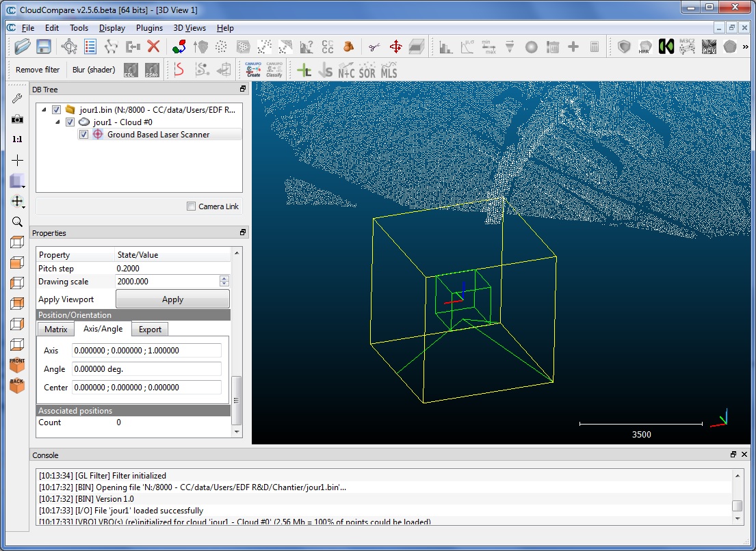The width and height of the screenshot is (756, 551).
Task: Uncheck the jour1 - Cloud #0 checkbox
Action: coord(69,122)
